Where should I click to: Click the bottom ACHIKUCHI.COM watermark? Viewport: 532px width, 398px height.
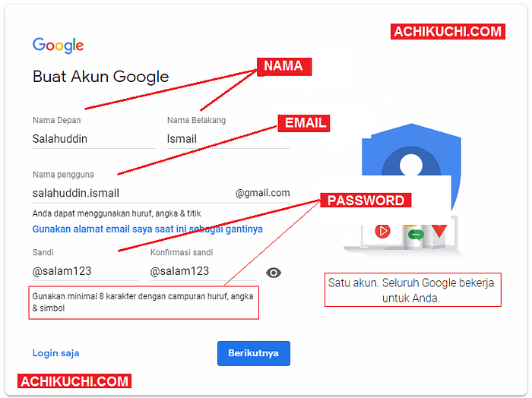tap(74, 381)
